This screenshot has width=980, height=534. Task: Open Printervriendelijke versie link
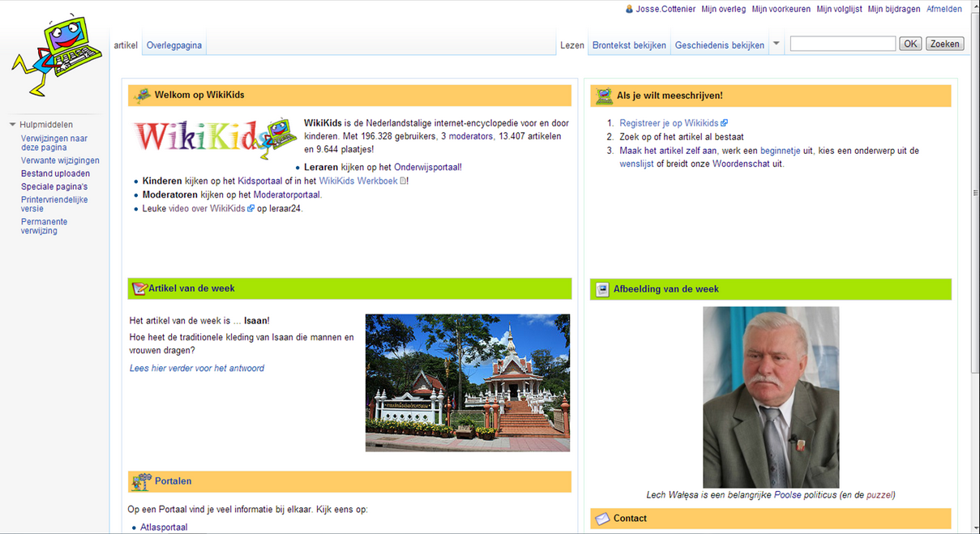pos(54,204)
